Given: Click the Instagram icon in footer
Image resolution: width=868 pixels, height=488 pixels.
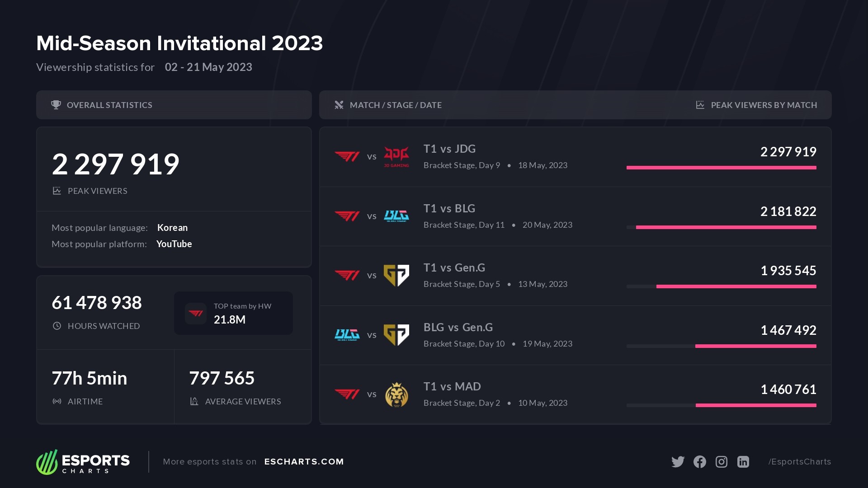Looking at the screenshot, I should tap(721, 462).
